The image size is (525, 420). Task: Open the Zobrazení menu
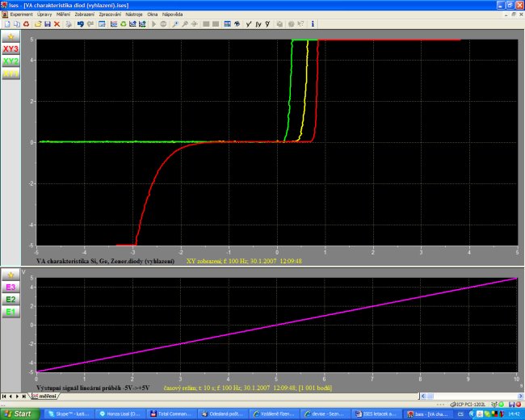[x=84, y=15]
